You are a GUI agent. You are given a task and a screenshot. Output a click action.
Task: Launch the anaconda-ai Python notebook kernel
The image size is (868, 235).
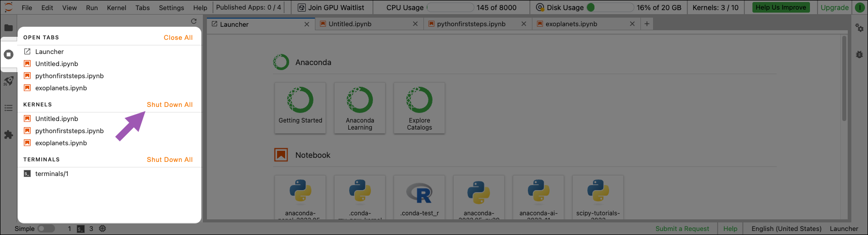tap(538, 197)
